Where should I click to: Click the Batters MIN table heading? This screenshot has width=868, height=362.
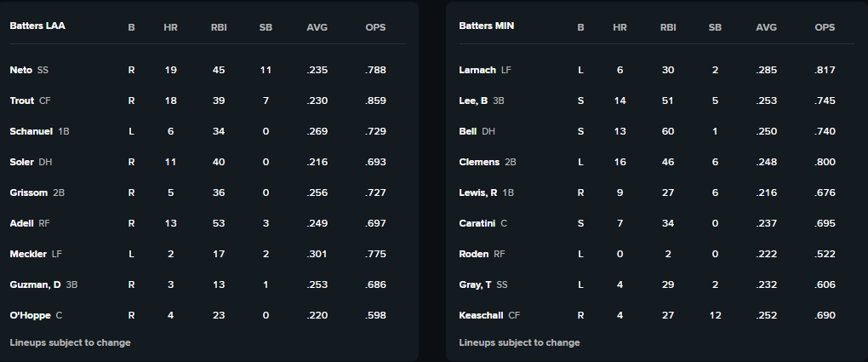tap(487, 26)
